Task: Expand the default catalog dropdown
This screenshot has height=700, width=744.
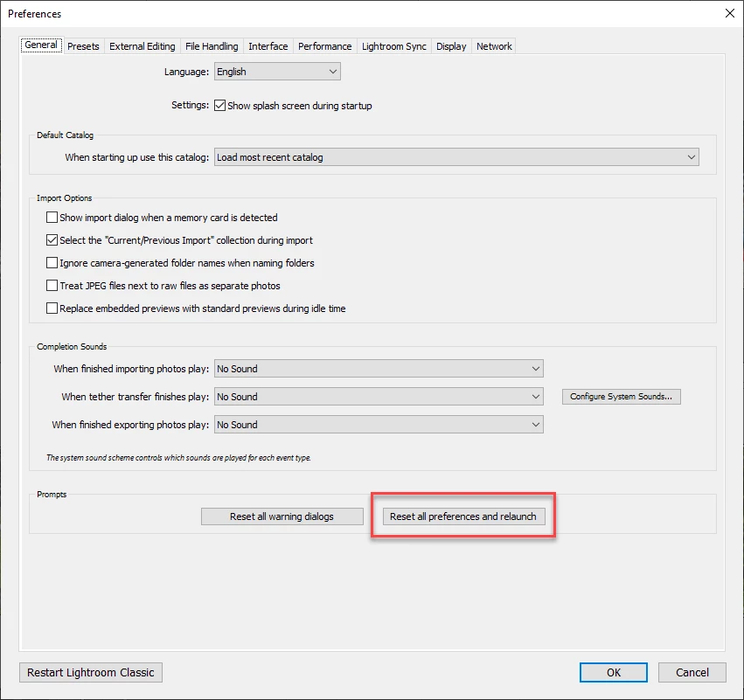Action: coord(456,157)
